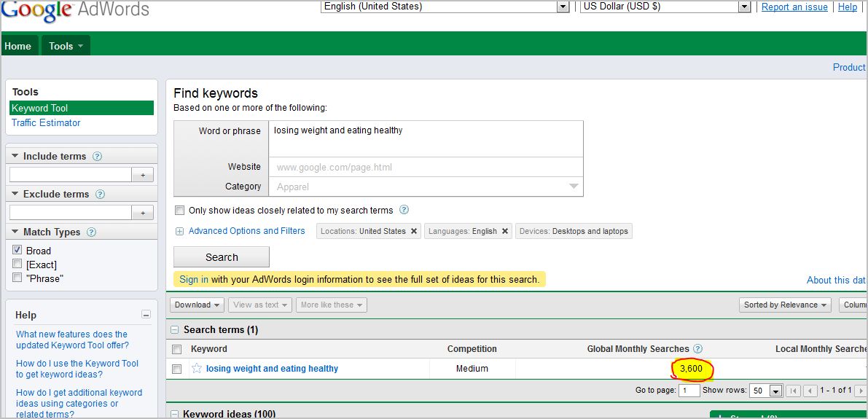Viewport: 868px width, 419px height.
Task: Open the Traffic Estimator link
Action: pos(46,122)
